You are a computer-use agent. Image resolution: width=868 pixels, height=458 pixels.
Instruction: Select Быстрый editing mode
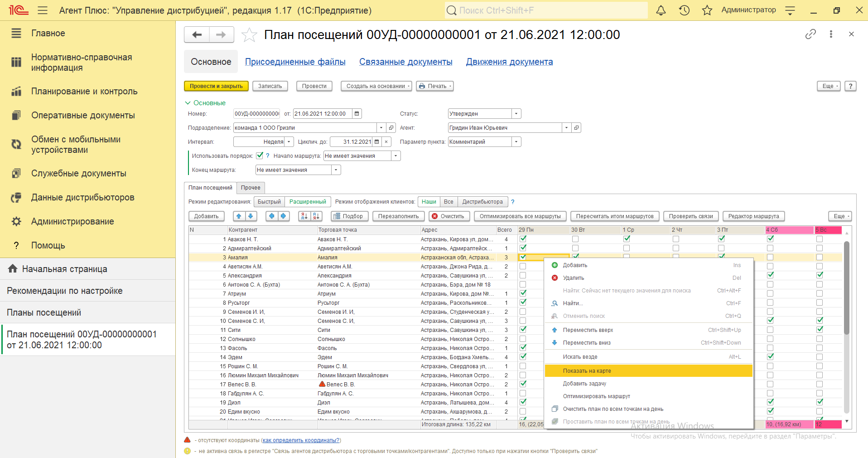tap(269, 202)
